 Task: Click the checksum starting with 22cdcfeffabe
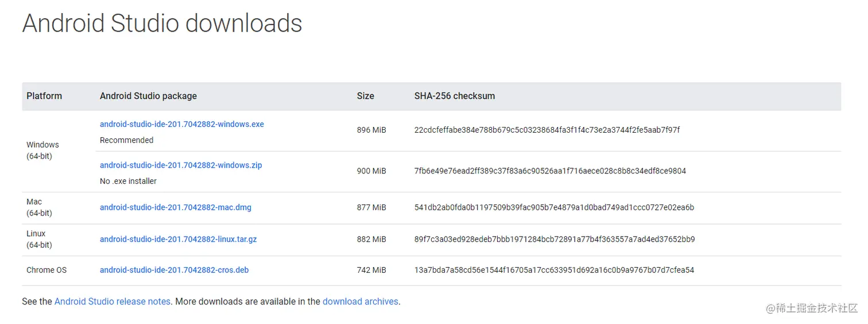[x=547, y=130]
